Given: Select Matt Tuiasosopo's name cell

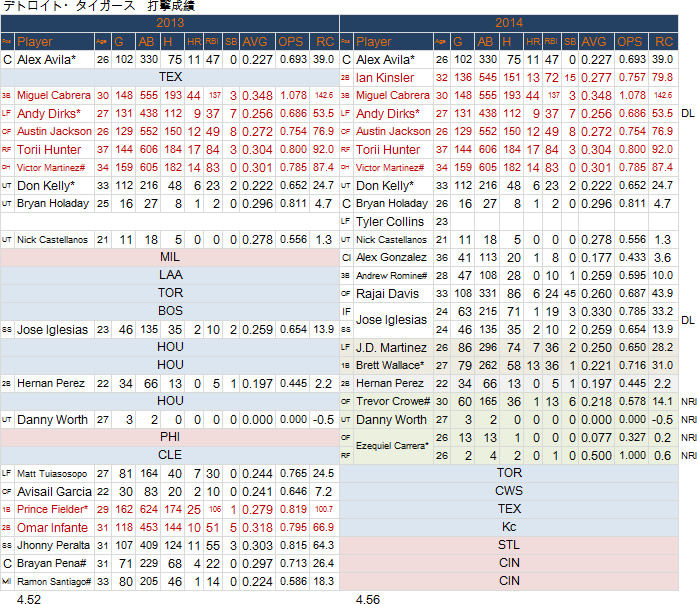Looking at the screenshot, I should click(54, 474).
